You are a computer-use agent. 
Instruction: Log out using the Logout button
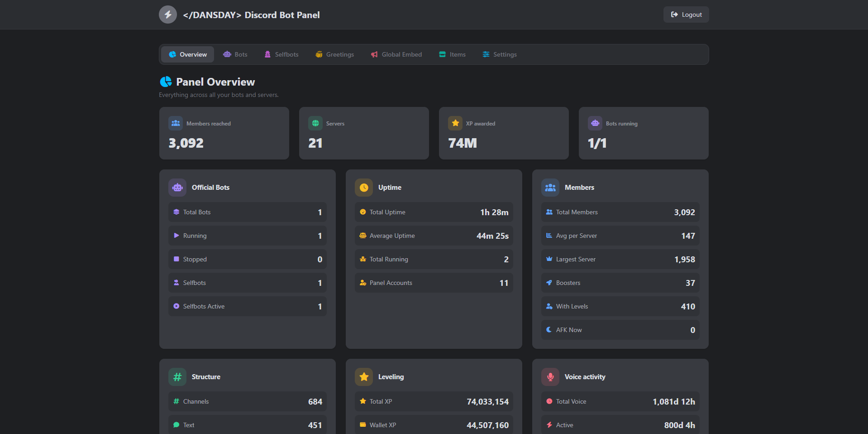coord(686,14)
